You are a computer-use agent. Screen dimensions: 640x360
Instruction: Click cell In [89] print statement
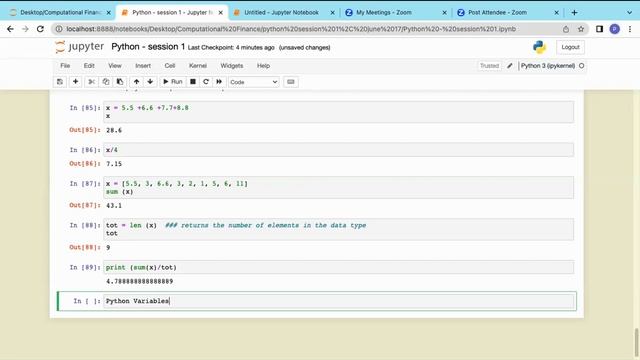click(x=339, y=267)
